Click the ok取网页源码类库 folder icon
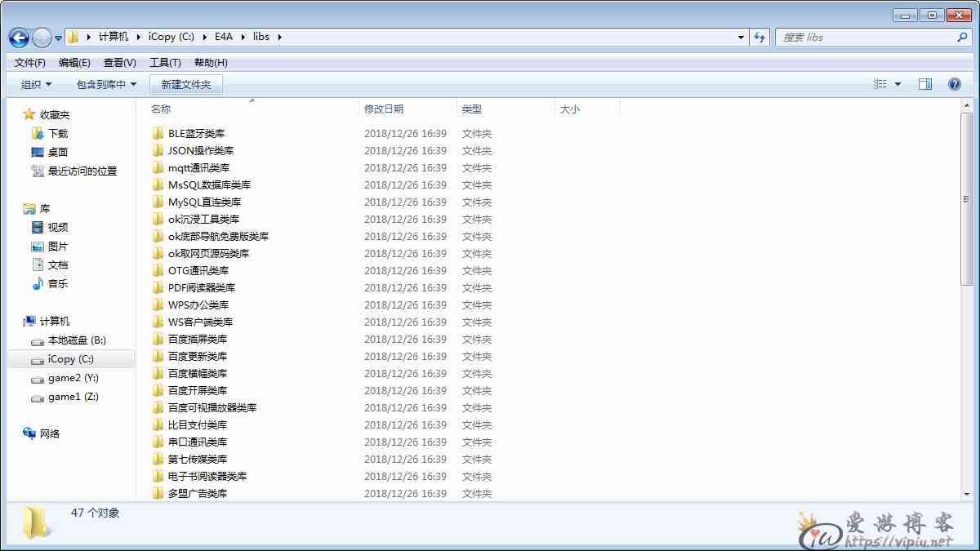 (158, 253)
